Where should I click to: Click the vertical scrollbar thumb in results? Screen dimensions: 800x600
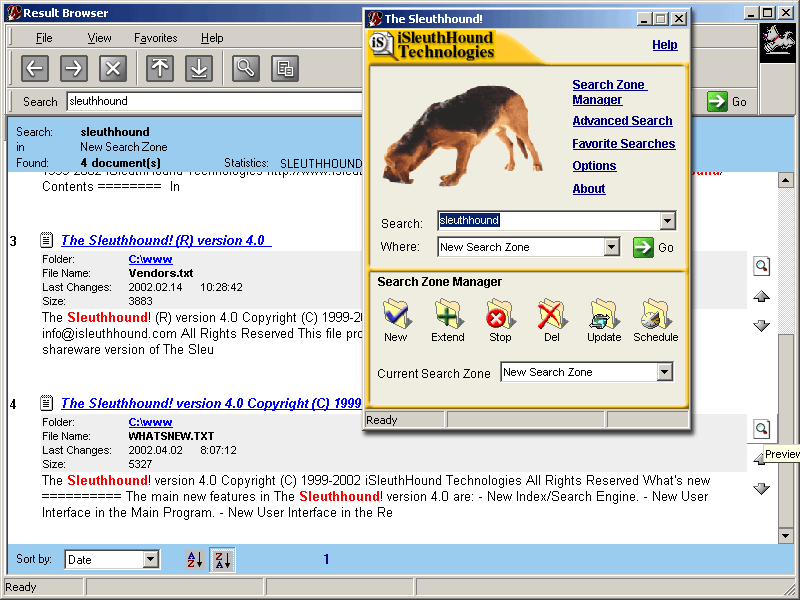(785, 430)
